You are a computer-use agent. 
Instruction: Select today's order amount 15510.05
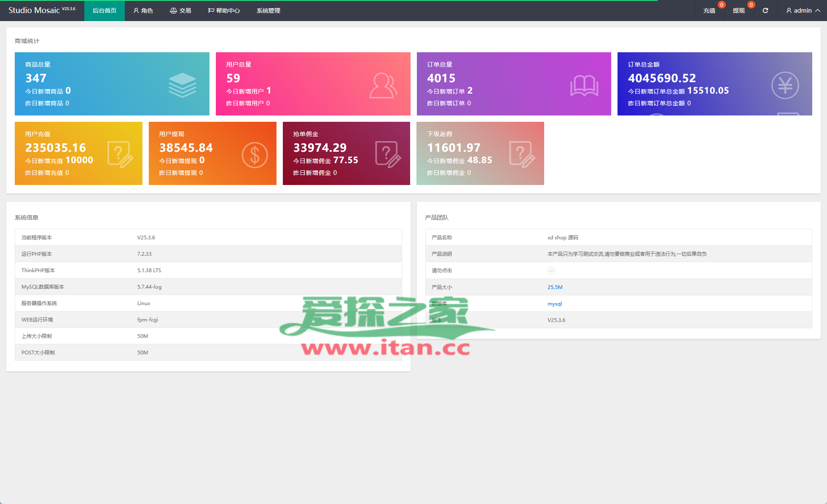[x=708, y=91]
